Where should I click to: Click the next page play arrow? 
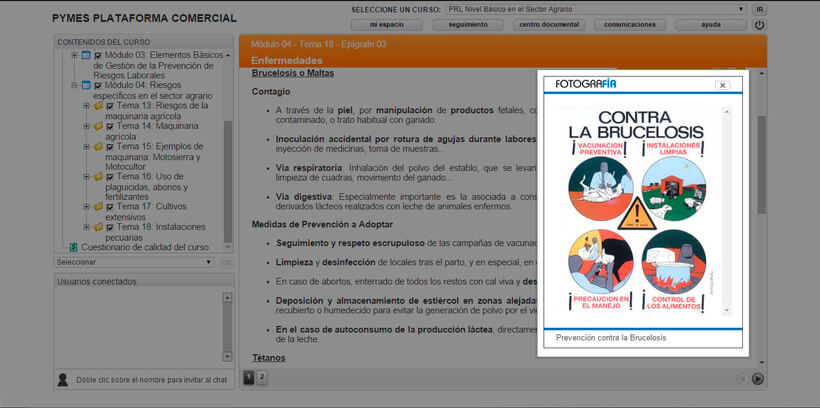pos(758,379)
